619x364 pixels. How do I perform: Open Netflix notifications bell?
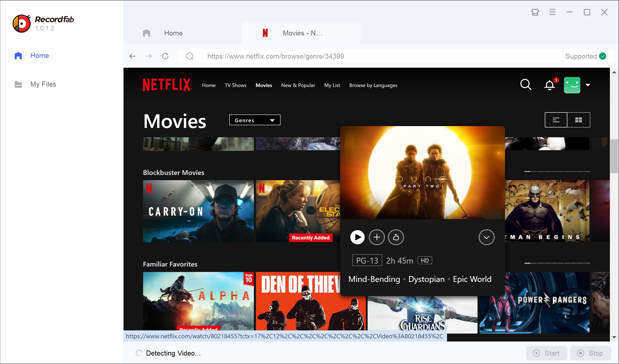point(550,85)
